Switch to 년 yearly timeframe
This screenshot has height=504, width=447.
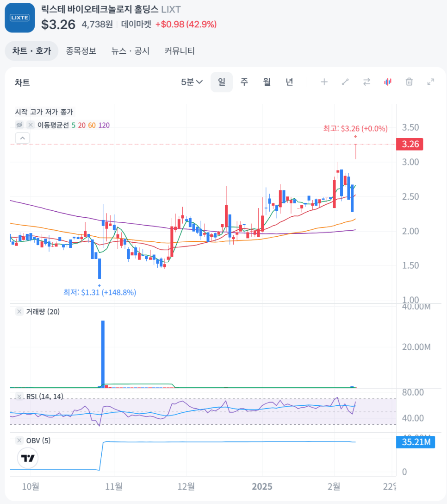point(289,82)
